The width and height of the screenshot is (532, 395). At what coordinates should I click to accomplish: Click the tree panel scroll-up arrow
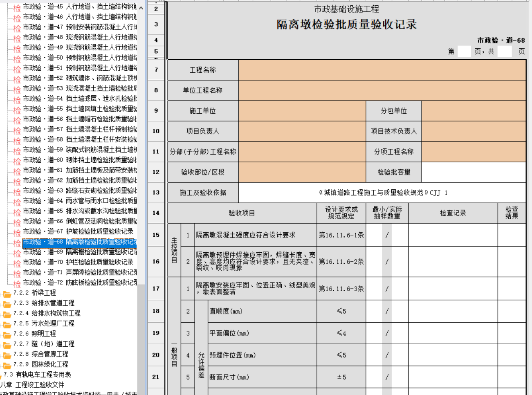(141, 8)
